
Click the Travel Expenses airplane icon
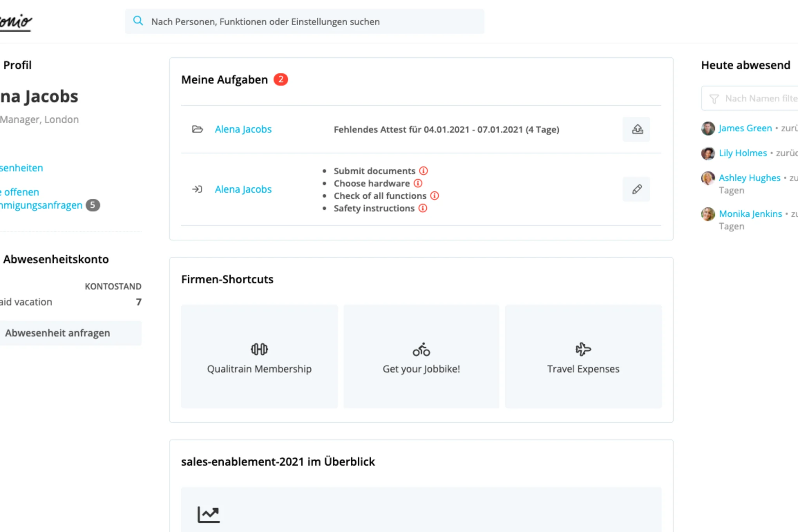click(583, 349)
